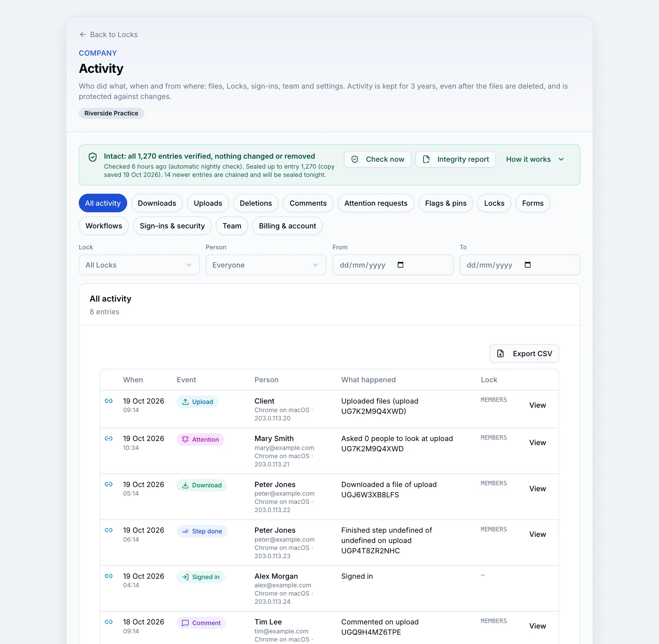Click the COMPANY breadcrumb label
The height and width of the screenshot is (644, 659).
[98, 53]
